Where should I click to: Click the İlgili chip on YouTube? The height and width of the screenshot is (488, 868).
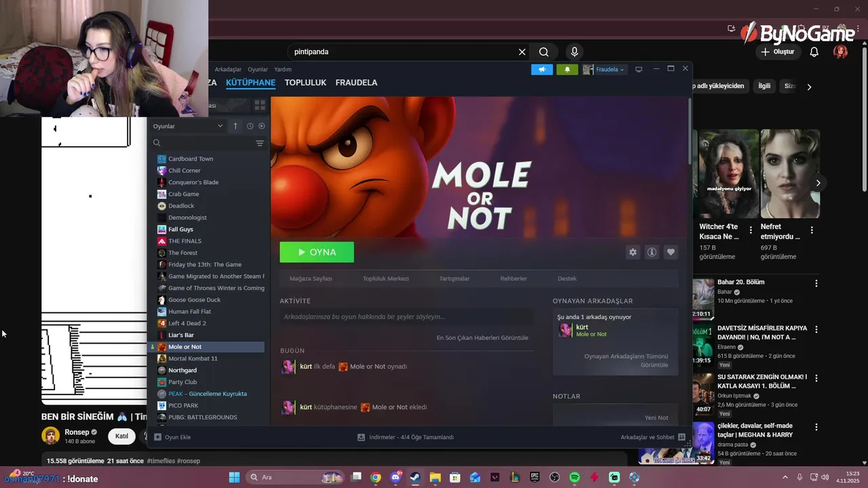pos(764,86)
